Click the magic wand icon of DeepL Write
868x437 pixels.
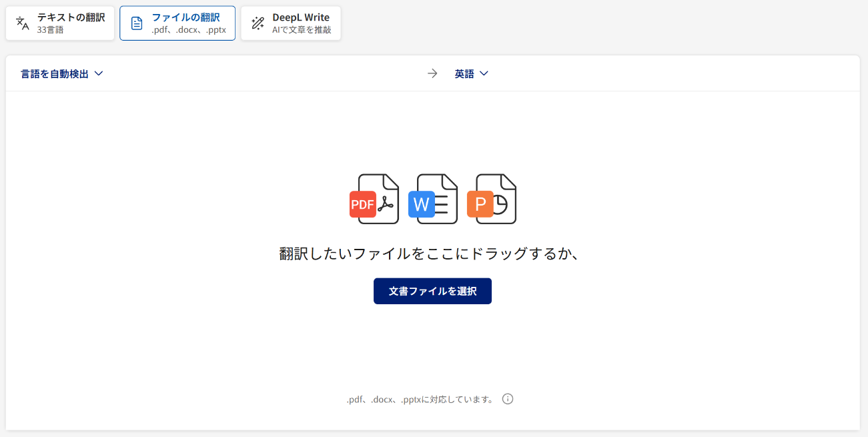[x=258, y=23]
